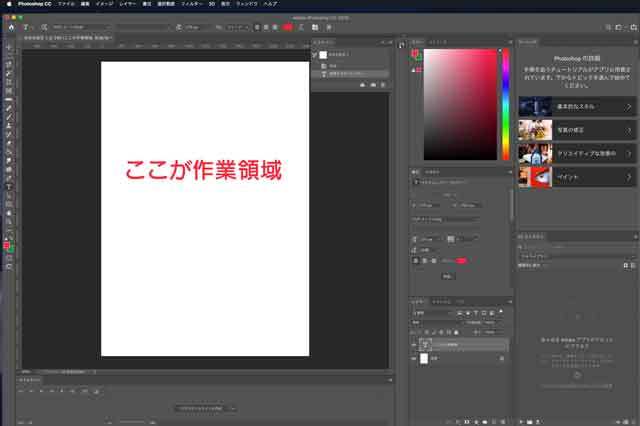Viewport: 640px width, 426px height.
Task: Select the Move tool in the toolbox
Action: [x=9, y=47]
